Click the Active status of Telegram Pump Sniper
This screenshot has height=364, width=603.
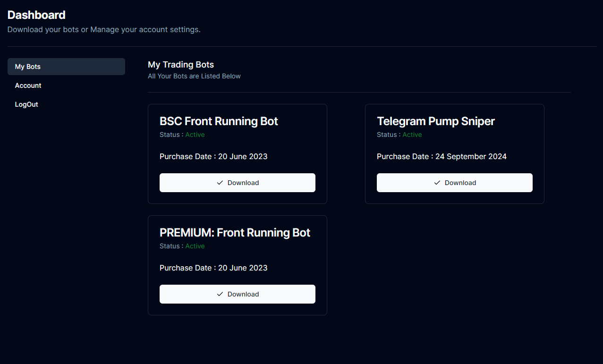pyautogui.click(x=412, y=135)
